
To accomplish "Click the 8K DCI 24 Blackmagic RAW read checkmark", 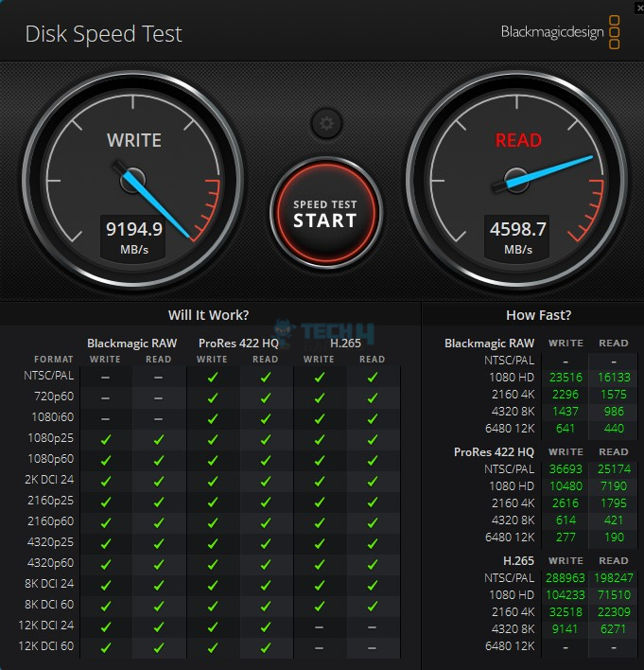I will click(x=159, y=586).
